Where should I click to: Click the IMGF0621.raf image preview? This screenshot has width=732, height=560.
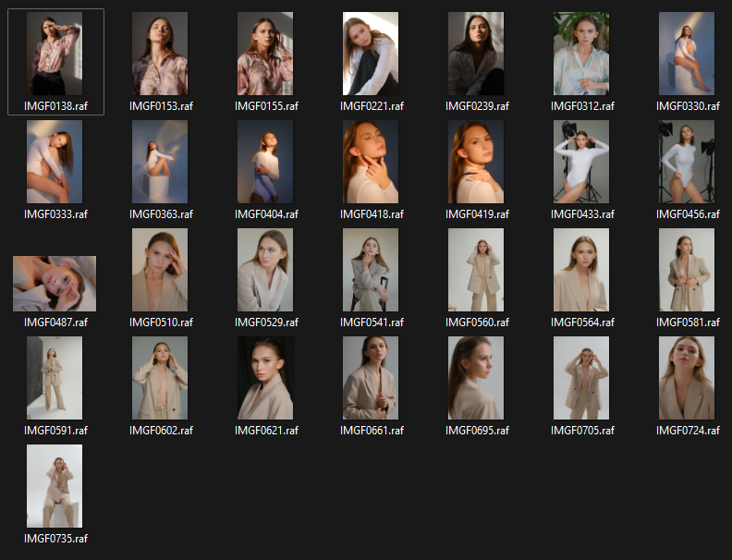265,378
